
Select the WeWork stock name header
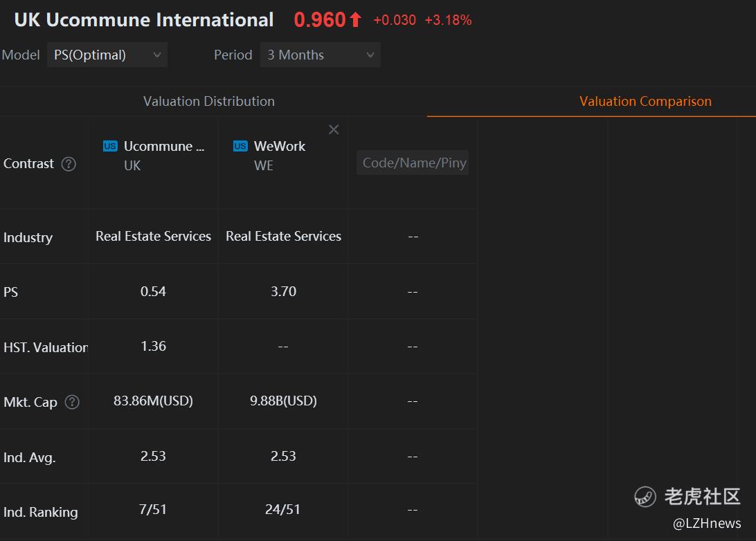280,146
